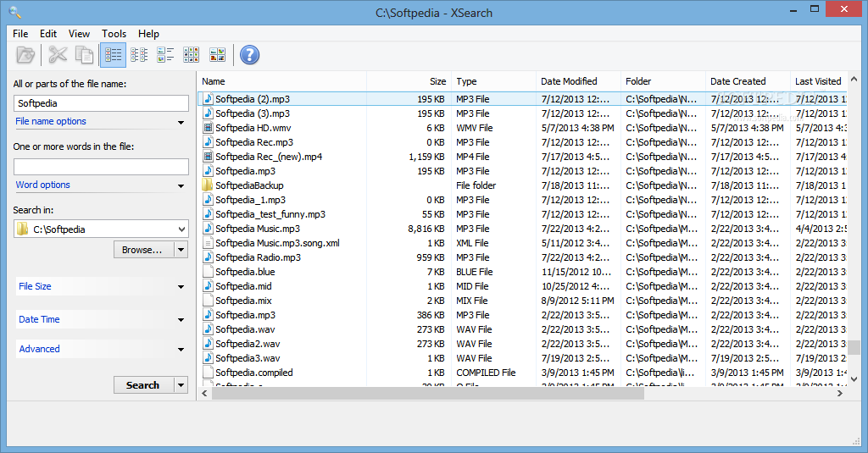
Task: Click the audio icon of Softpedia.mid
Action: 209,285
